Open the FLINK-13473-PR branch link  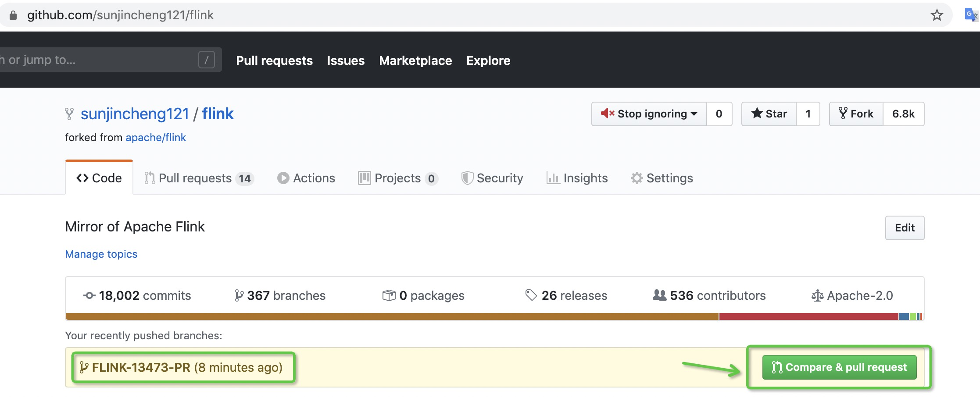click(x=141, y=367)
